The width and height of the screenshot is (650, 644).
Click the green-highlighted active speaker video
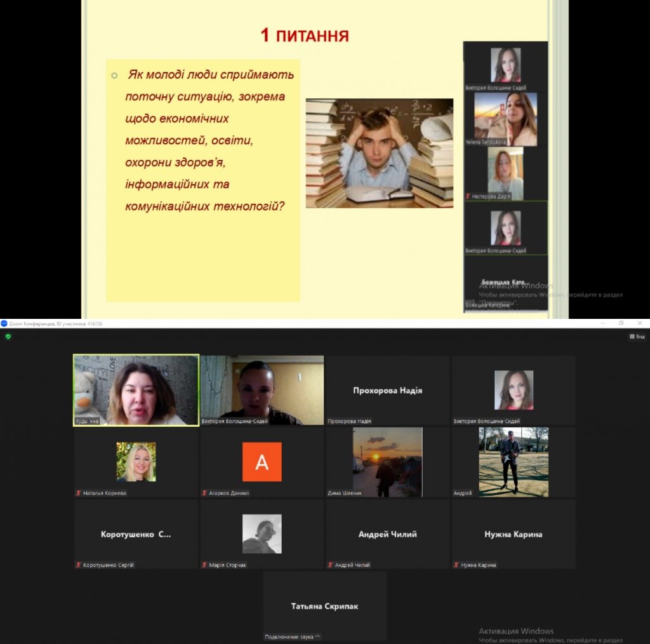click(136, 390)
